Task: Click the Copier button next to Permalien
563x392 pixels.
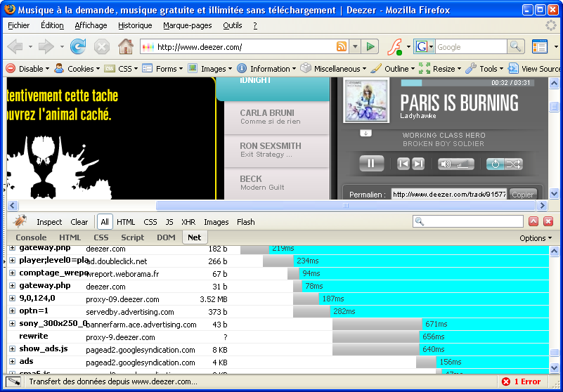Action: (x=522, y=194)
